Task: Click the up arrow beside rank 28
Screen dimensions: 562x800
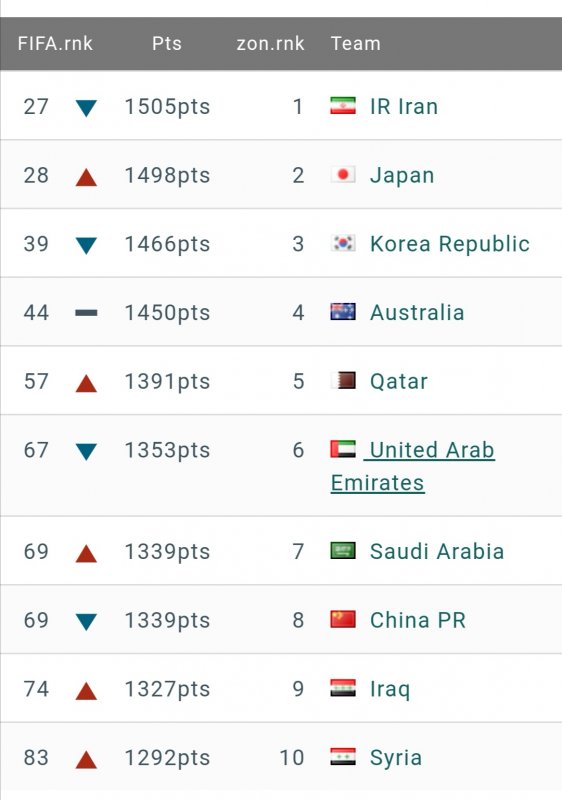Action: [x=86, y=177]
